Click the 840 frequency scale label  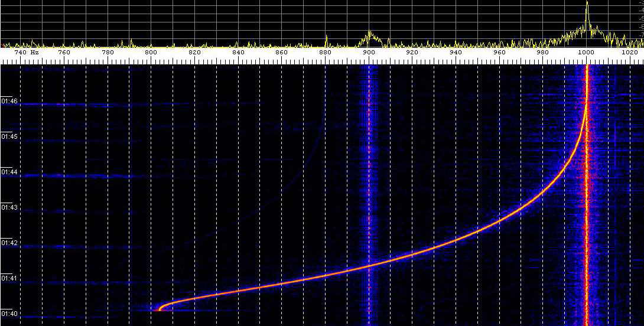[238, 53]
